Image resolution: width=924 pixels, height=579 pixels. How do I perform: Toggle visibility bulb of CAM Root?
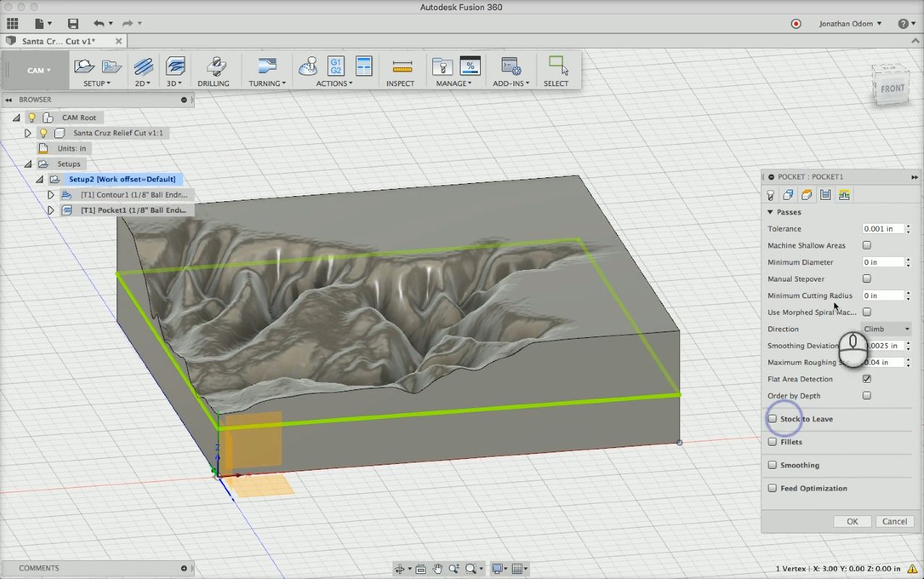pyautogui.click(x=32, y=117)
